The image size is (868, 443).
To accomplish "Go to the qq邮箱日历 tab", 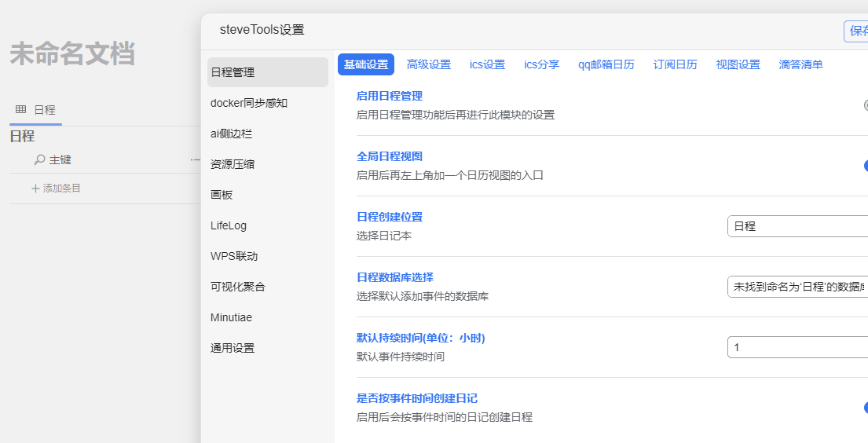I will (606, 64).
